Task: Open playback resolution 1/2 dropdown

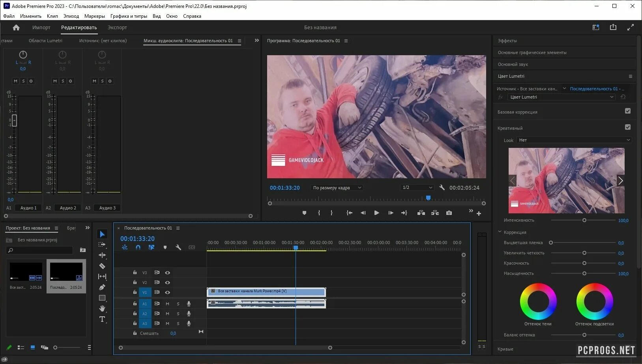Action: pos(417,187)
